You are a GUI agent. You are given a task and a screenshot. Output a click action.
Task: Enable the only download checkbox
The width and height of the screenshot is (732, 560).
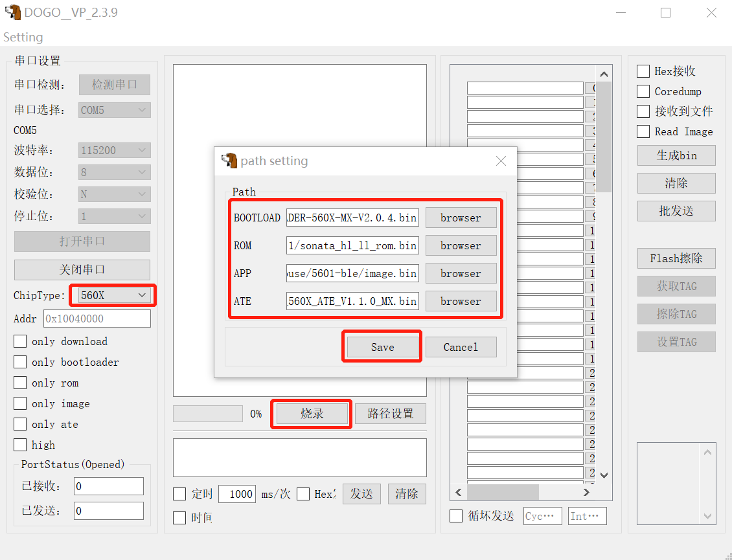coord(20,342)
